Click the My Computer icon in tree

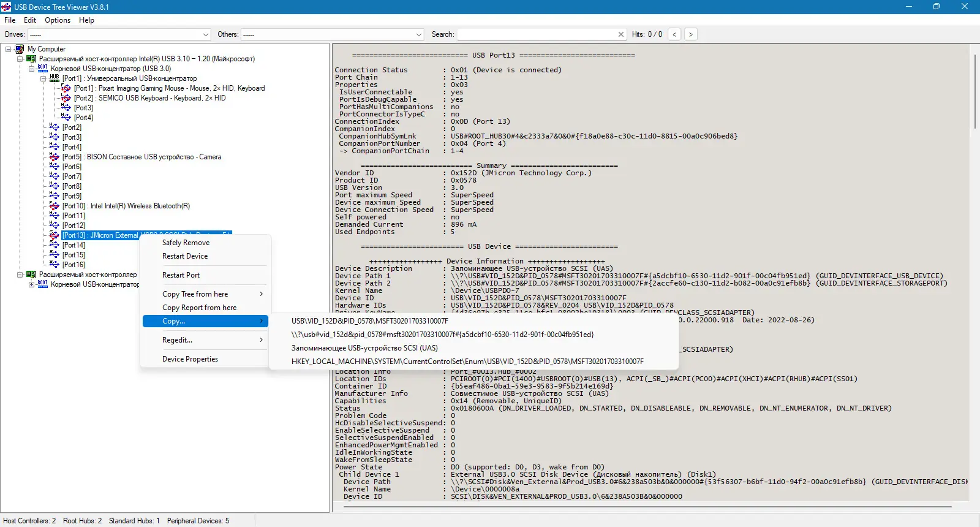click(20, 49)
